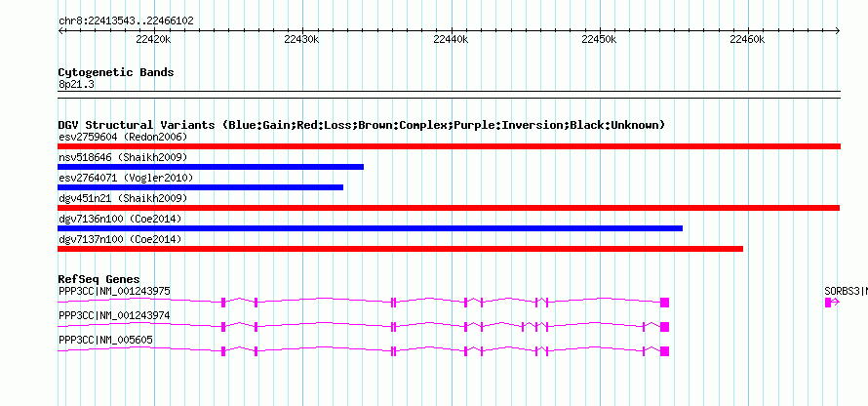
Task: Click the 8p21.3 cytogenetic band bar
Action: click(449, 95)
